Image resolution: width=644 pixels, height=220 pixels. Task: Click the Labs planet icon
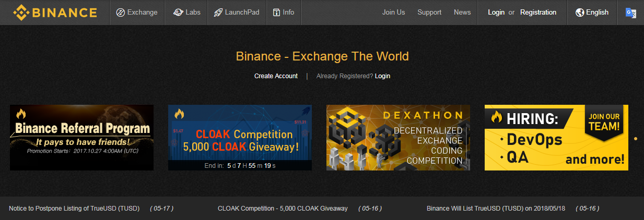pos(178,13)
